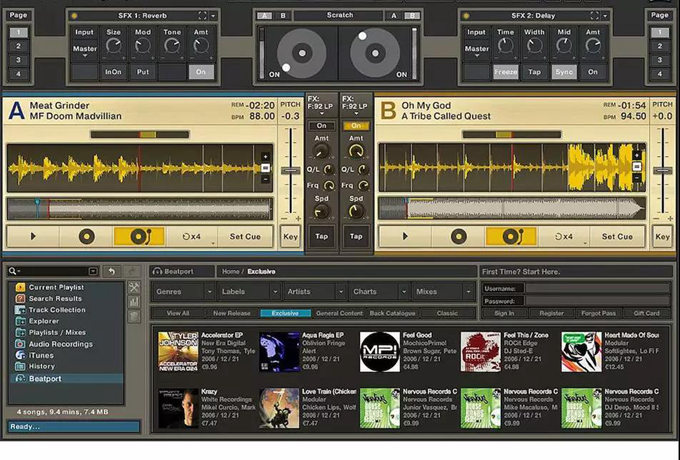Open SFX 1 Reverb effect selector arrow

tap(213, 16)
